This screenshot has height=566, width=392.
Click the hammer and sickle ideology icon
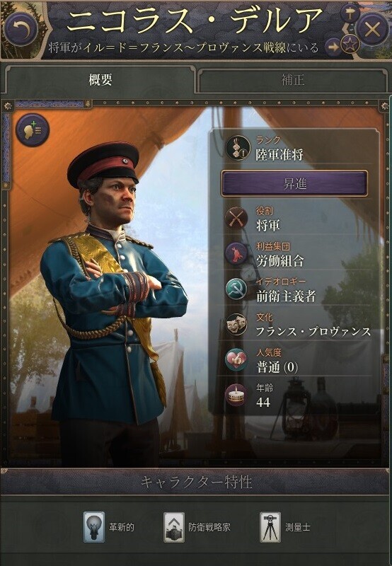tap(236, 289)
